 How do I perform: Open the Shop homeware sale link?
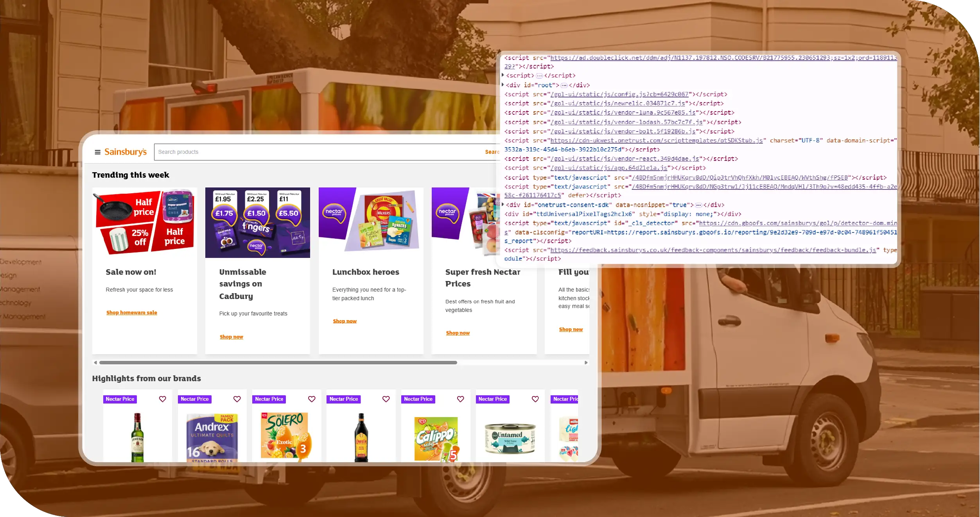pos(132,312)
